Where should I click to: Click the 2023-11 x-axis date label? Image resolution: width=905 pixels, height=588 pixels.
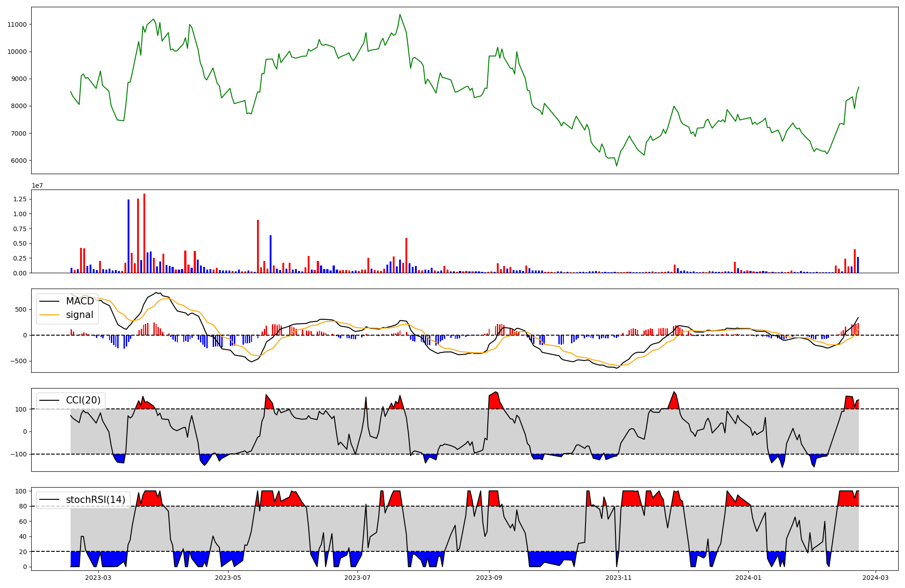619,578
